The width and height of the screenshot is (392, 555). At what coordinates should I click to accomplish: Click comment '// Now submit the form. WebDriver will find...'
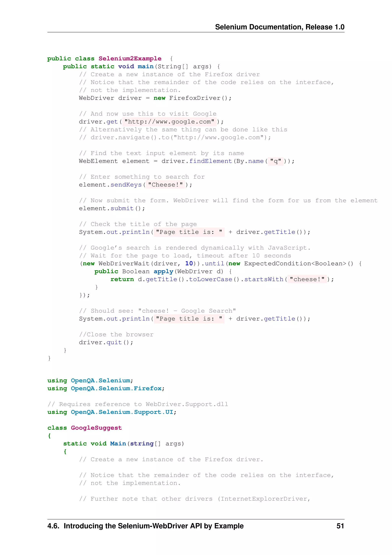228,200
